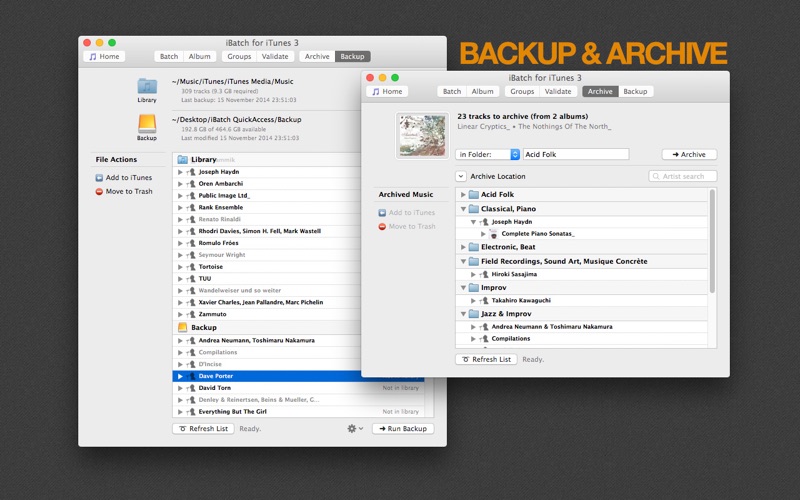Select Backup tab in Archive window
This screenshot has height=500, width=800.
635,91
